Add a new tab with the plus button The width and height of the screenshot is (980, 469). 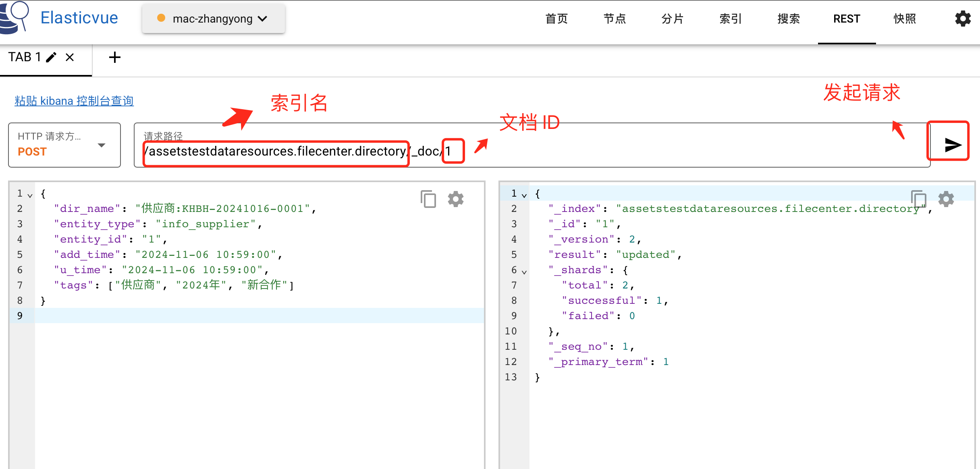(115, 57)
